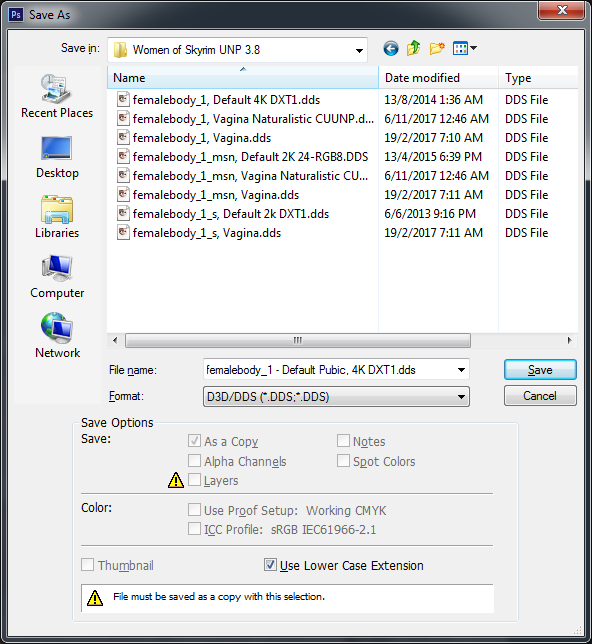Click the Photoshop Ps title bar icon
This screenshot has height=644, width=592.
(16, 15)
